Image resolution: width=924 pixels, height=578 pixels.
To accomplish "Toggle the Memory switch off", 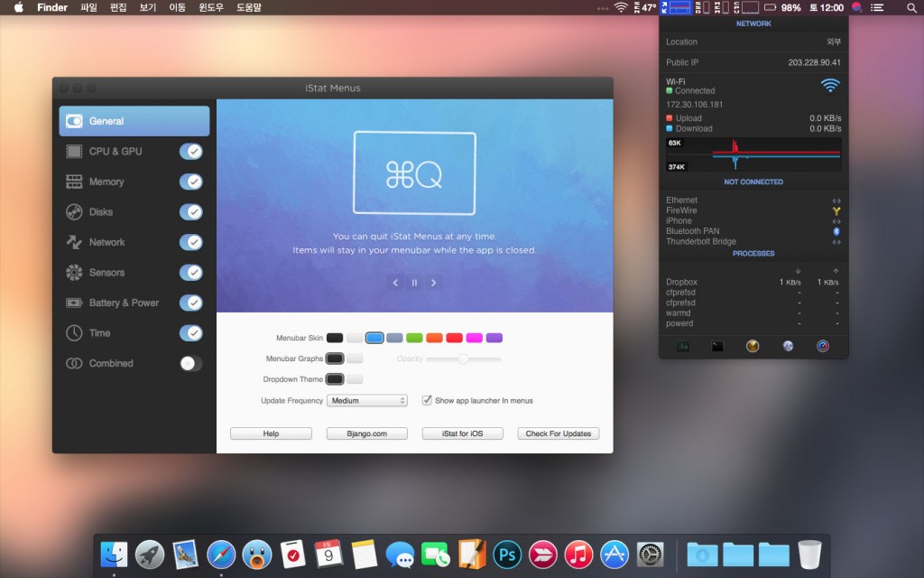I will tap(191, 182).
